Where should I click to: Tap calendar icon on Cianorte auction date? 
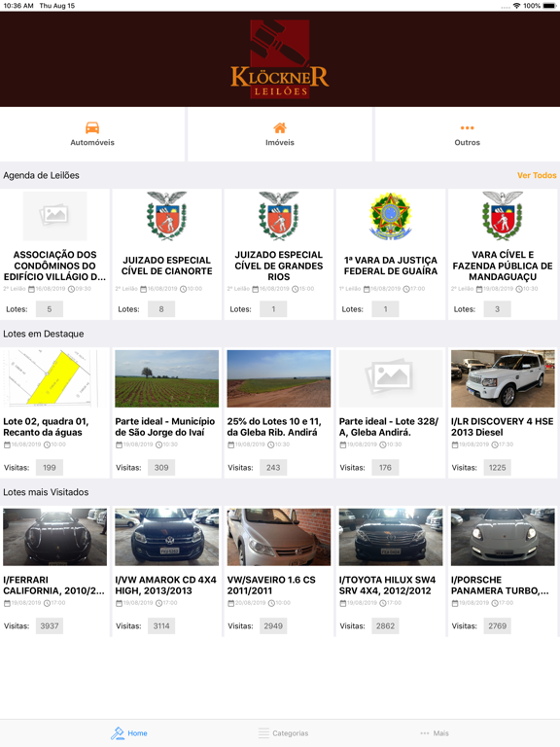[x=143, y=289]
